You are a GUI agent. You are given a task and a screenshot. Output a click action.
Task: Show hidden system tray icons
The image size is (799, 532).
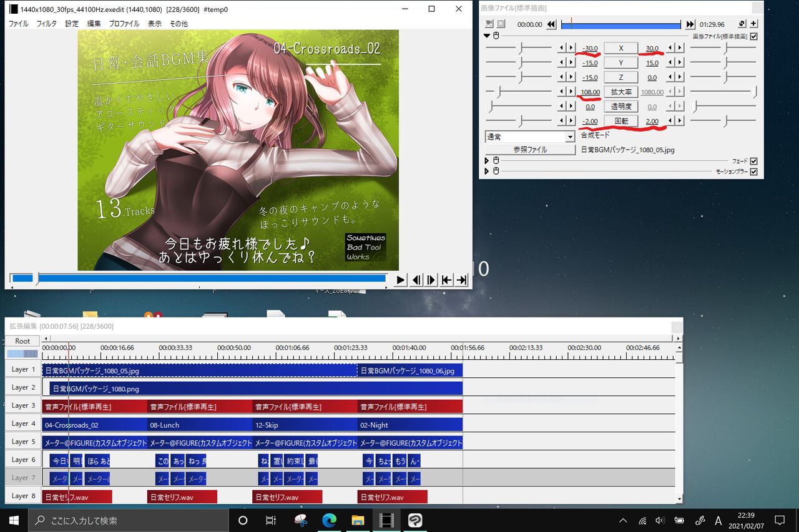623,520
